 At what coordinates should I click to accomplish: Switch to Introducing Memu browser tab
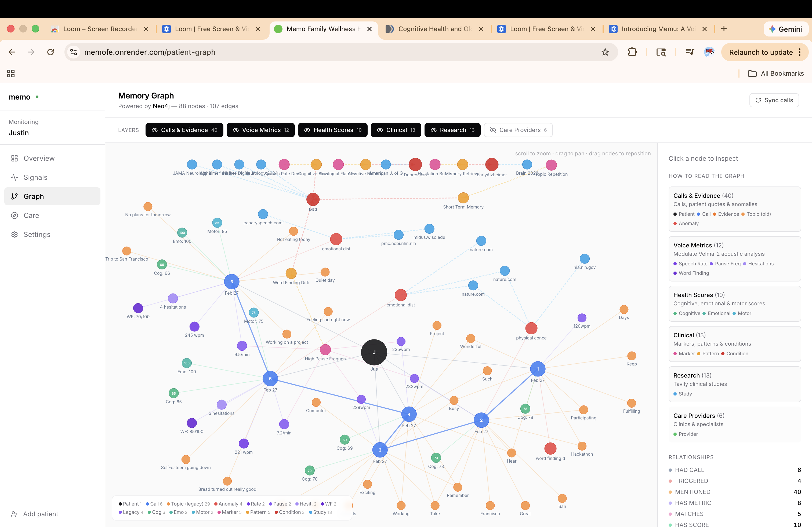[657, 29]
